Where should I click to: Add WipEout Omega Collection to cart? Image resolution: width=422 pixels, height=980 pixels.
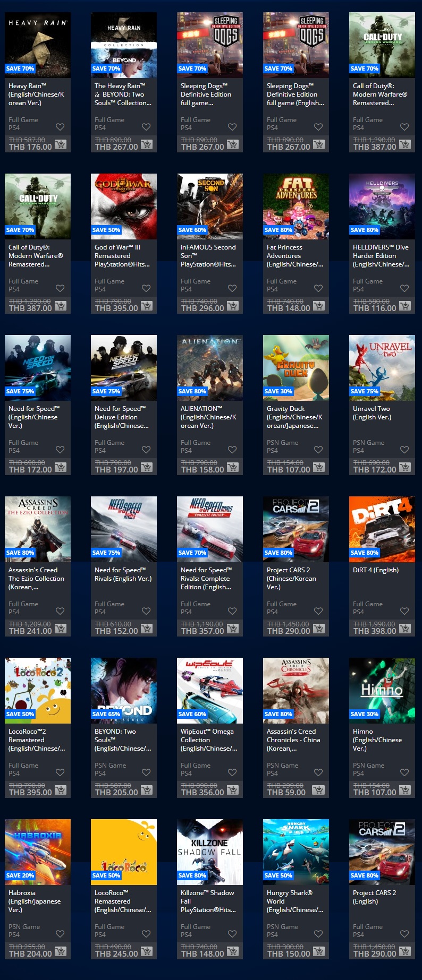point(233,790)
